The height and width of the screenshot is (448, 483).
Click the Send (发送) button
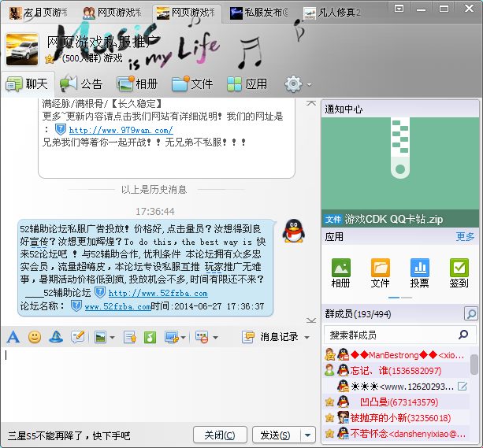(x=276, y=435)
